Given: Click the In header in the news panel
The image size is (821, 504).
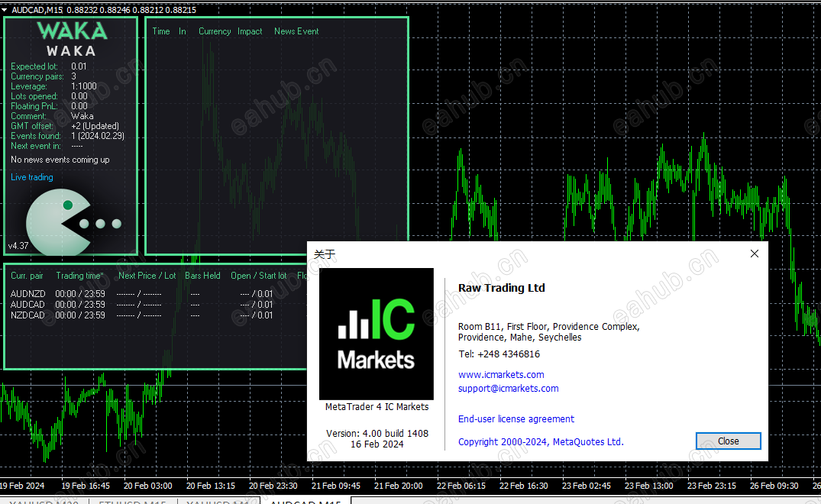Looking at the screenshot, I should pos(183,31).
